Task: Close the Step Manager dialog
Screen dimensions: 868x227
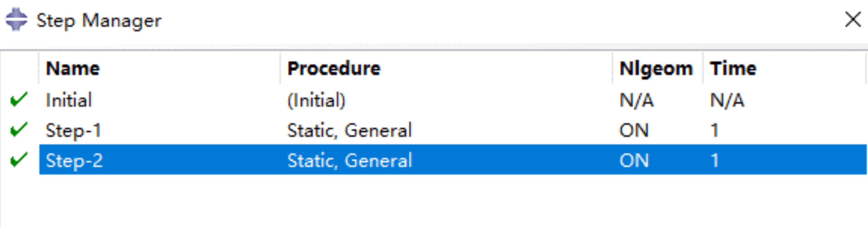Action: 853,20
